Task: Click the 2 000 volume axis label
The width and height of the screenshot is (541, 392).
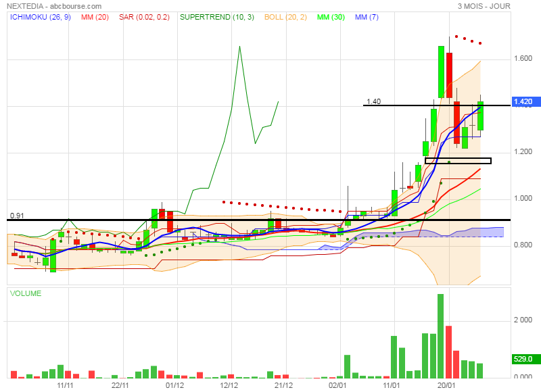Action: tap(523, 320)
